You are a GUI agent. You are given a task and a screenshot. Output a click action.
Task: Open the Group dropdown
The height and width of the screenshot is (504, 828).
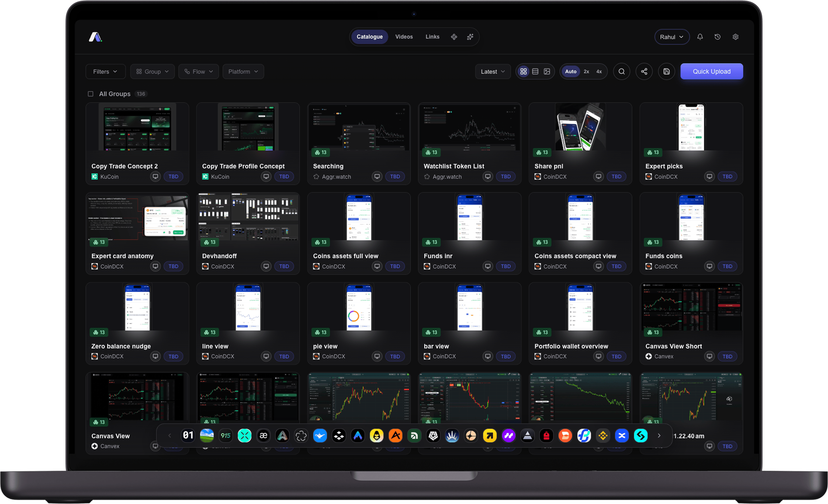point(152,71)
